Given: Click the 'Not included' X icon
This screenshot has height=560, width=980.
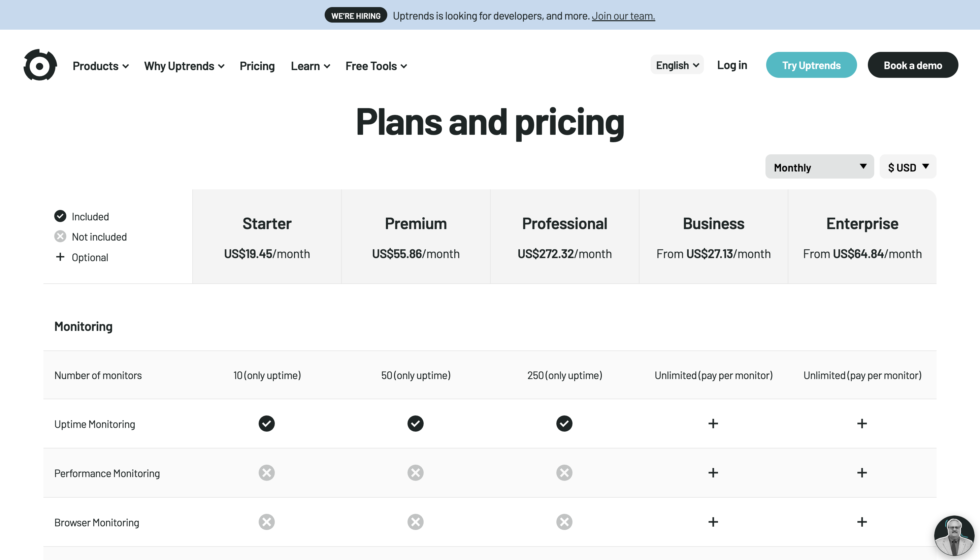Looking at the screenshot, I should (x=61, y=236).
